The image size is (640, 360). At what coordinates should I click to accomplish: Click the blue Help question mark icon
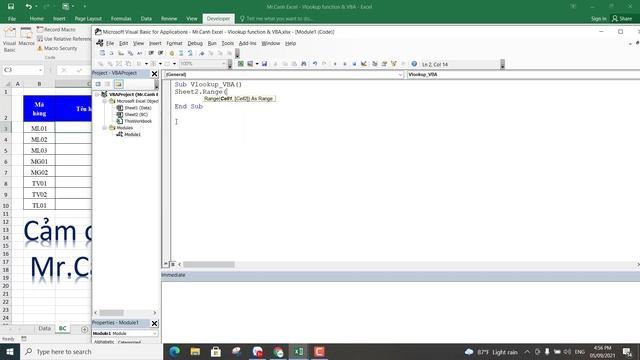coord(414,64)
